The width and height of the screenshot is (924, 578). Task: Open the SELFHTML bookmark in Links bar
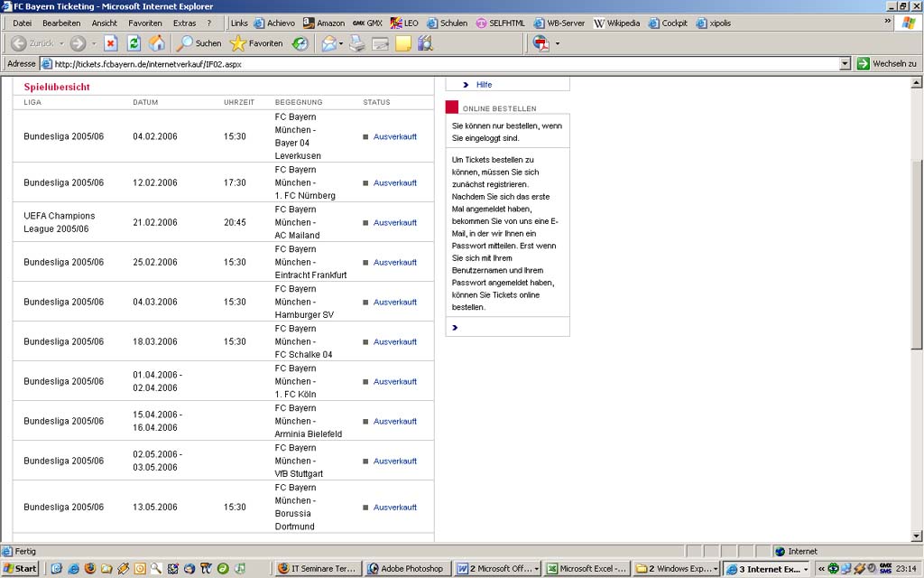click(500, 23)
